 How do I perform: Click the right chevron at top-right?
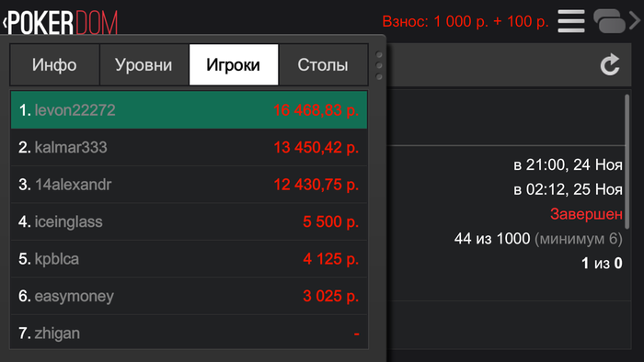(x=635, y=20)
